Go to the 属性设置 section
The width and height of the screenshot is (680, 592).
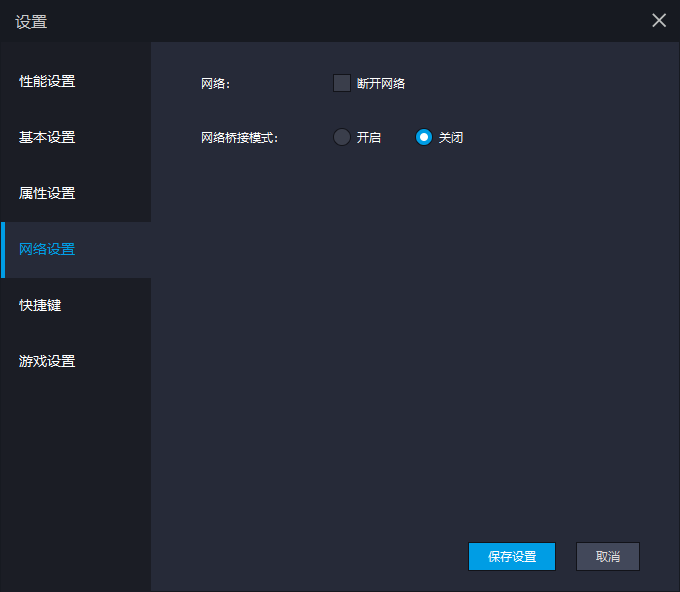(47, 193)
